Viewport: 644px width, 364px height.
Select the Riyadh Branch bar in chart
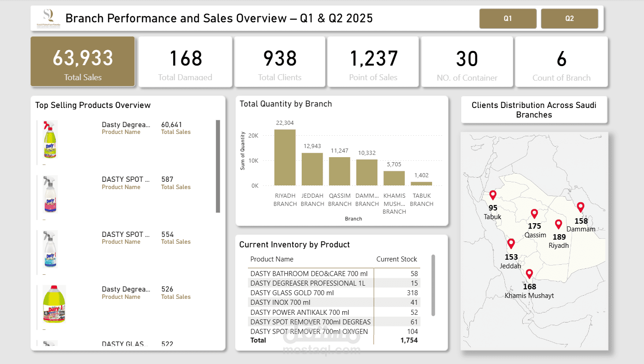pyautogui.click(x=285, y=157)
